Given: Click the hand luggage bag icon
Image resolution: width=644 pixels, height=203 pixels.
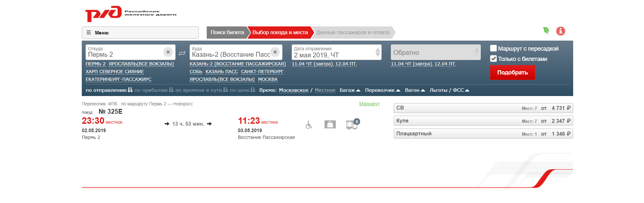Looking at the screenshot, I should [x=330, y=124].
